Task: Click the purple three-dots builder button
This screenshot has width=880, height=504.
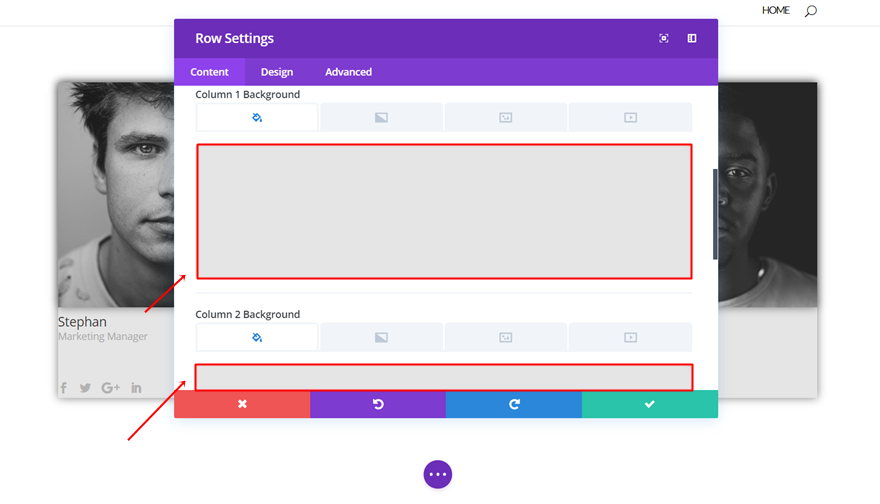Action: pyautogui.click(x=438, y=474)
